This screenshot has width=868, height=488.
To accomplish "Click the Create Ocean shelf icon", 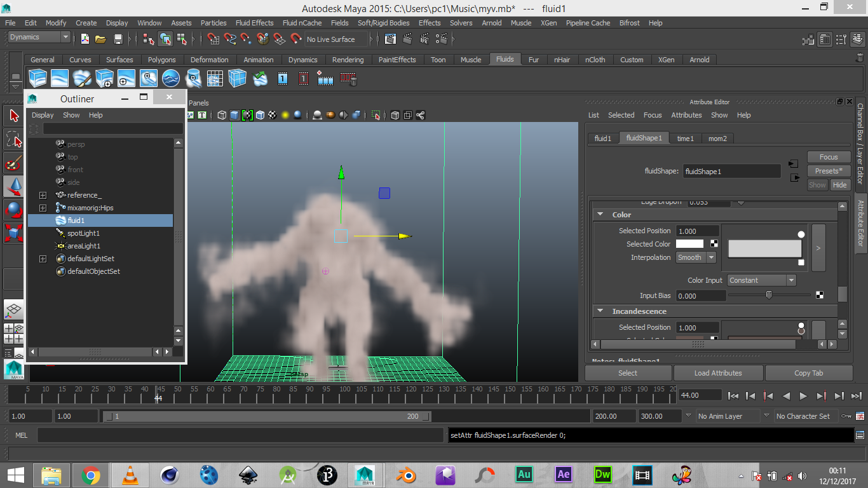I will [x=170, y=78].
